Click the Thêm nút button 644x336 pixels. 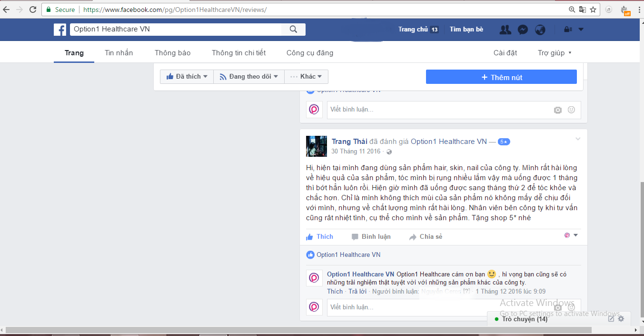tap(501, 77)
